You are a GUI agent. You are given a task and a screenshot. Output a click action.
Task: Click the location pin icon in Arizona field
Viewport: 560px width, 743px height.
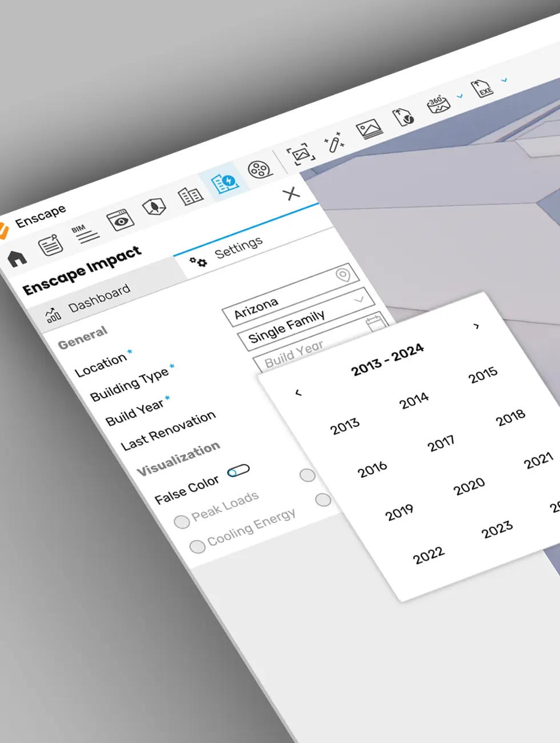click(343, 275)
